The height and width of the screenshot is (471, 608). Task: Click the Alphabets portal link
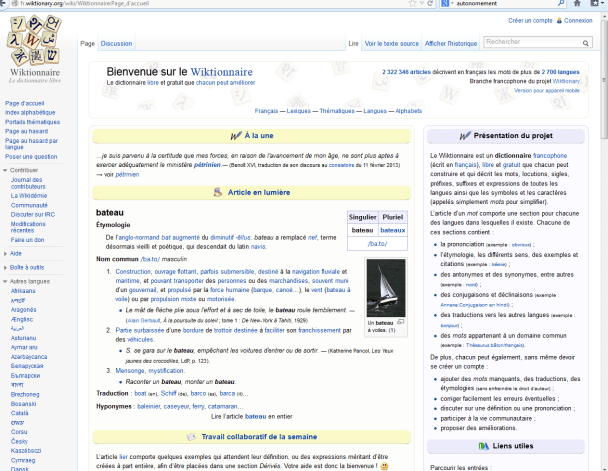click(x=409, y=111)
